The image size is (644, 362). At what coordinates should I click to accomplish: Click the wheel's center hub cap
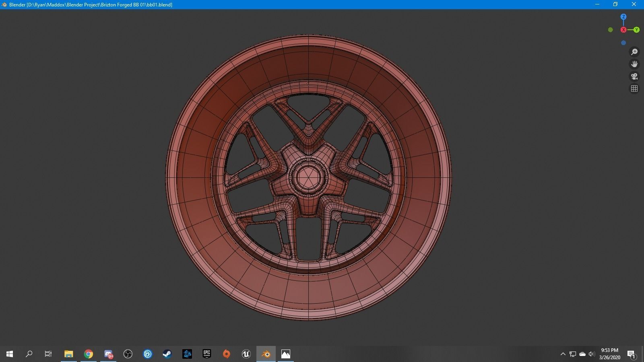click(308, 177)
